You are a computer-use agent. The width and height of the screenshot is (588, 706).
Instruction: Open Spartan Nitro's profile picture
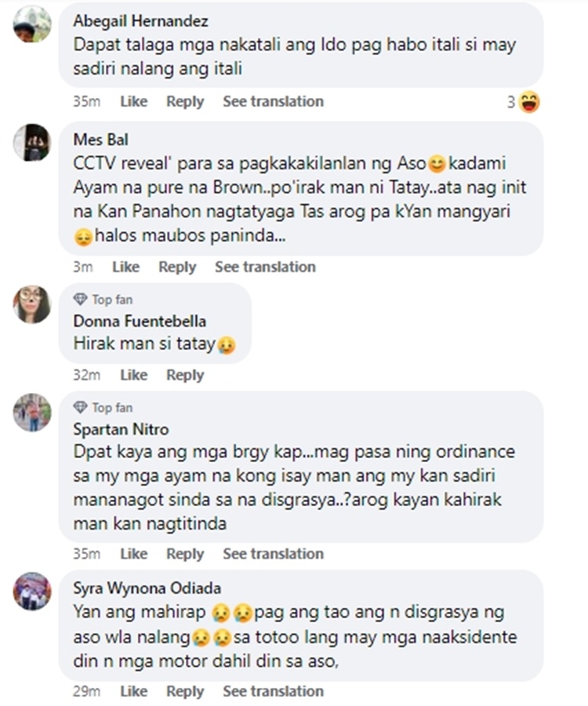32,413
